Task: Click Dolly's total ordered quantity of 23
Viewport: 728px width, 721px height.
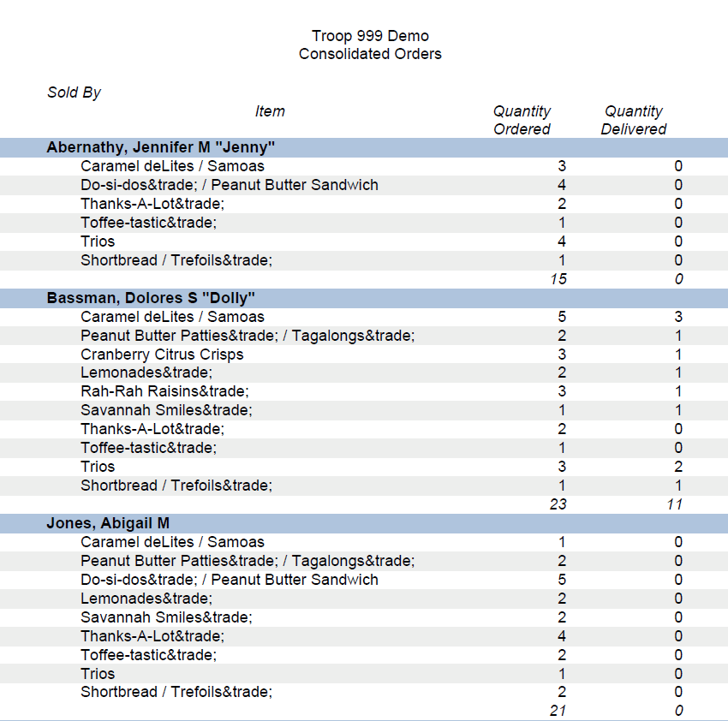Action: pyautogui.click(x=558, y=504)
